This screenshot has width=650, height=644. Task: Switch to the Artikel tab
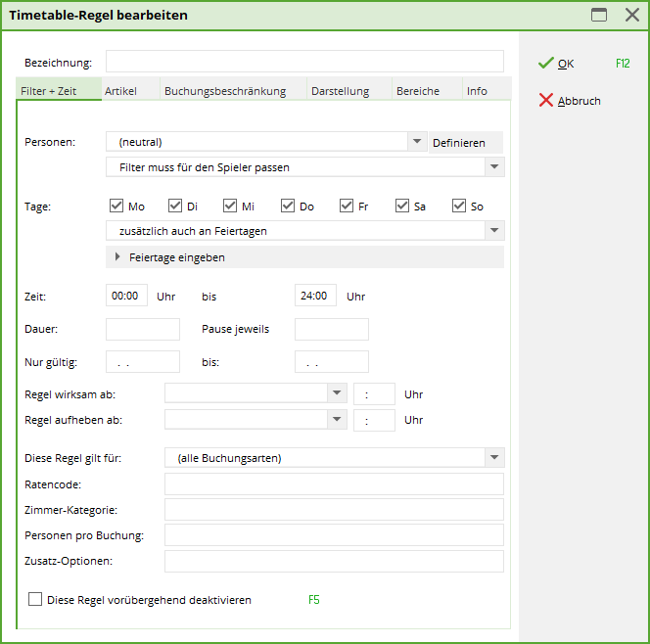coord(120,91)
